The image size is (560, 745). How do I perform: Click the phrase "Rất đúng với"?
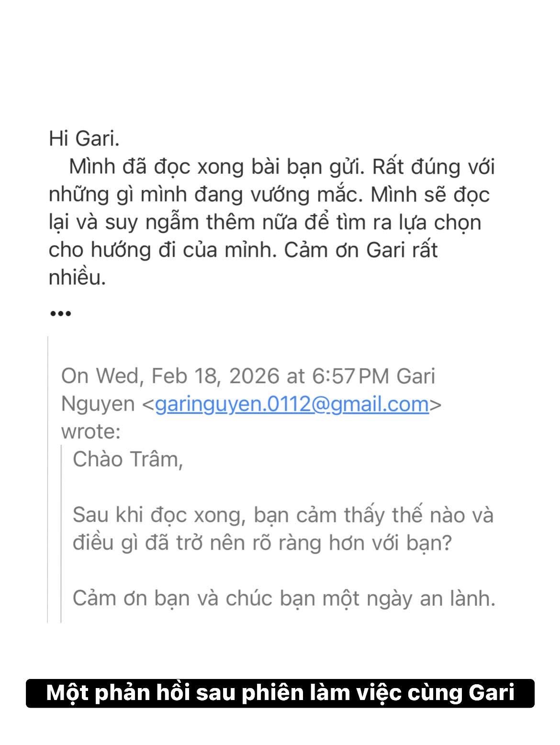433,167
